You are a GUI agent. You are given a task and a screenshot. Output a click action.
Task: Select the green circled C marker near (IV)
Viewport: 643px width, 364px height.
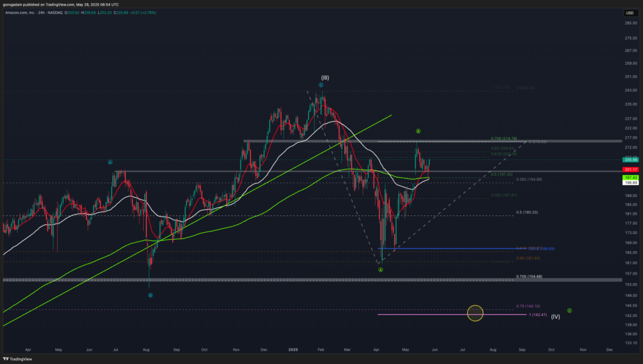tap(569, 311)
